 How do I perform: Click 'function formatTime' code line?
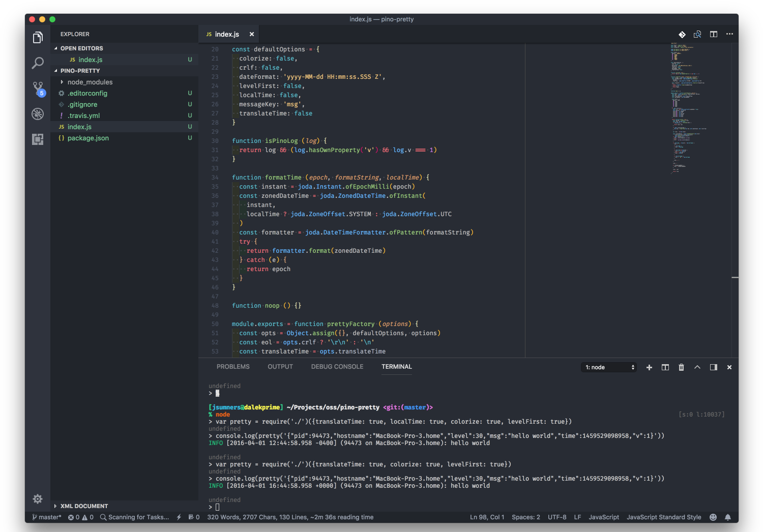click(331, 178)
